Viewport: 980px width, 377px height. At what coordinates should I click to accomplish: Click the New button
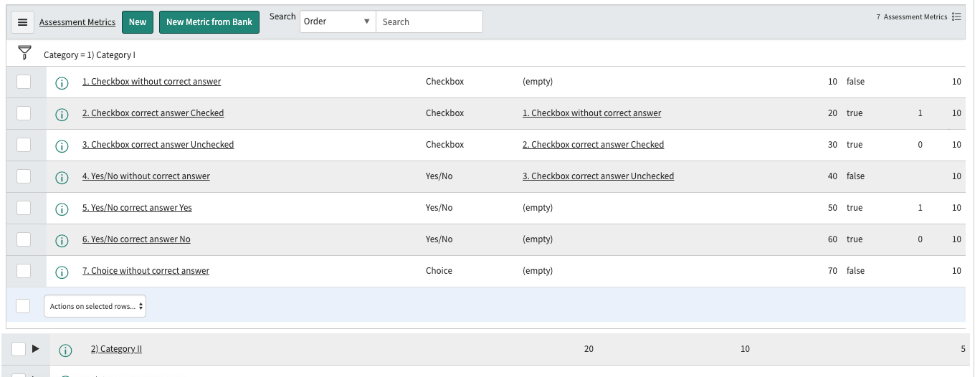point(138,22)
